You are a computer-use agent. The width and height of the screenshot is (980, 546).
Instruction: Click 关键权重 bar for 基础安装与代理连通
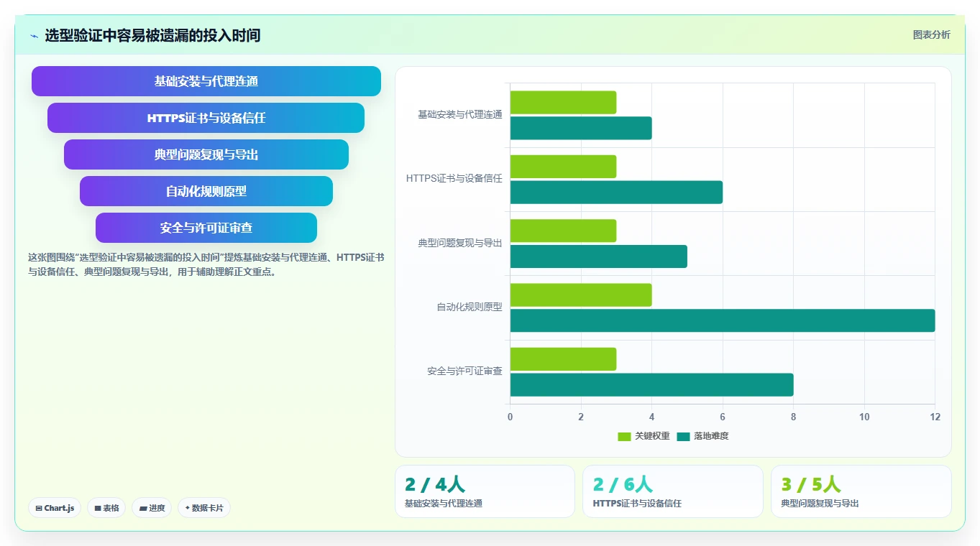click(x=563, y=102)
